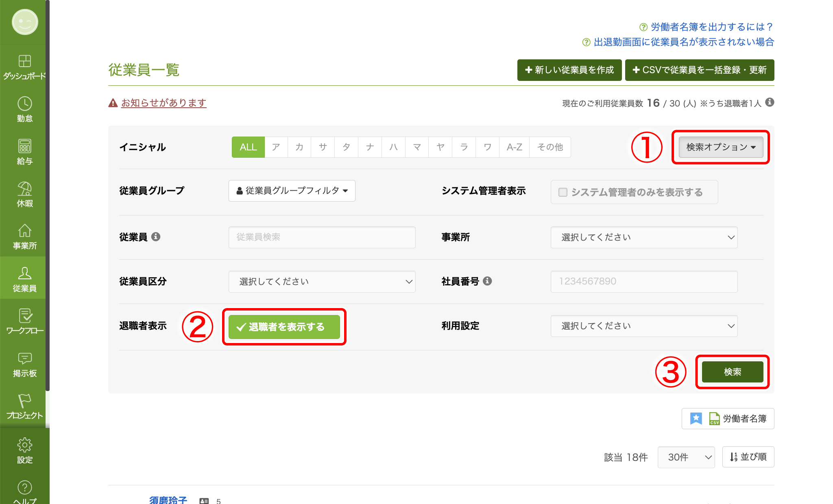Click the green 検索 button
This screenshot has width=833, height=504.
coord(733,372)
